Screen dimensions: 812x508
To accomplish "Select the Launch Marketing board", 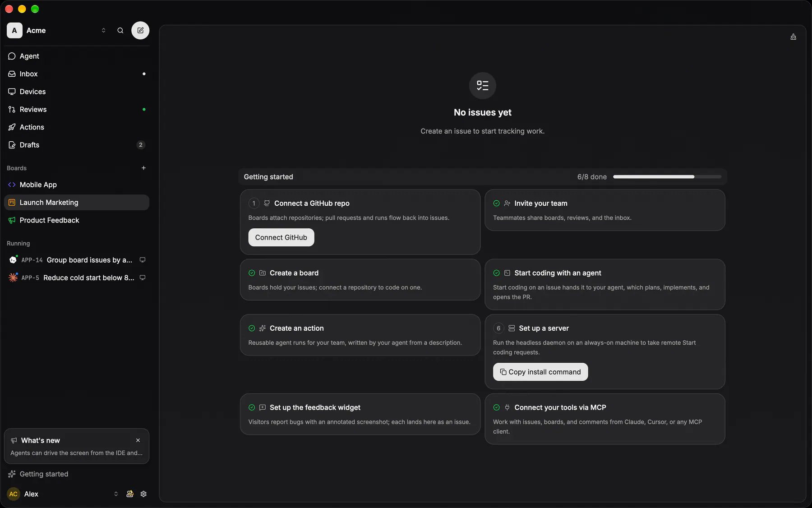I will 77,203.
